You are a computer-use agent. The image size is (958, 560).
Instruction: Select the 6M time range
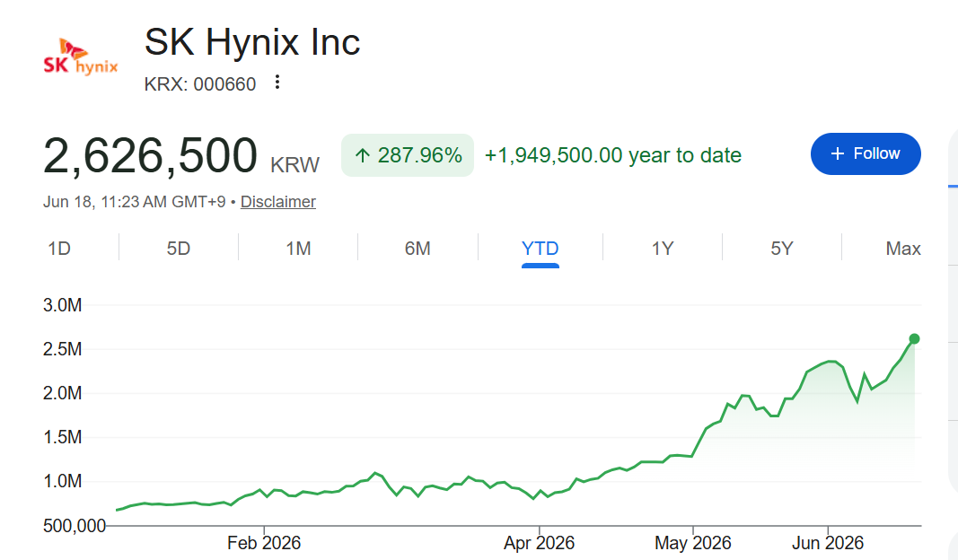tap(417, 249)
